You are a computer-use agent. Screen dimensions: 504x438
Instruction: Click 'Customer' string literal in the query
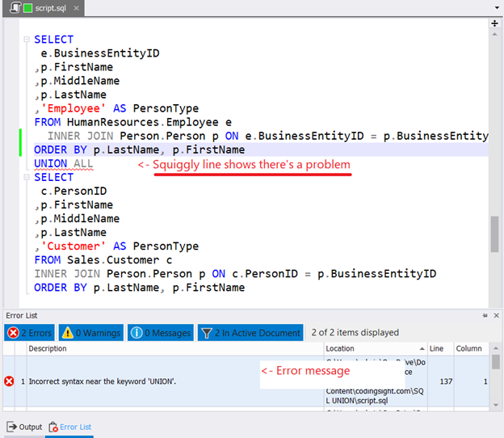73,246
